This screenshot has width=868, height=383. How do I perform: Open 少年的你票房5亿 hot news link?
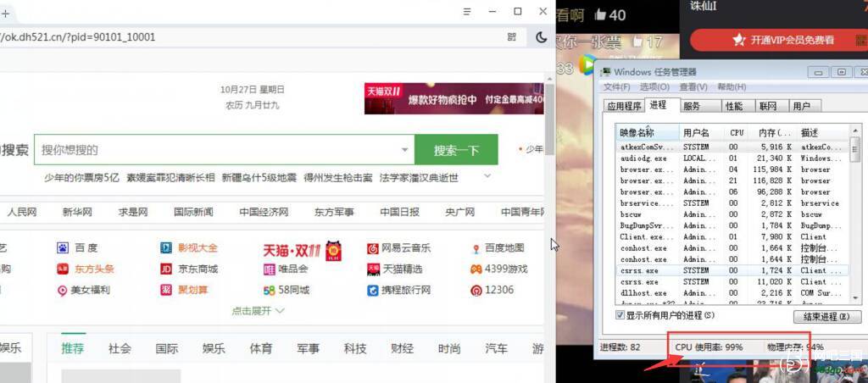click(x=82, y=178)
